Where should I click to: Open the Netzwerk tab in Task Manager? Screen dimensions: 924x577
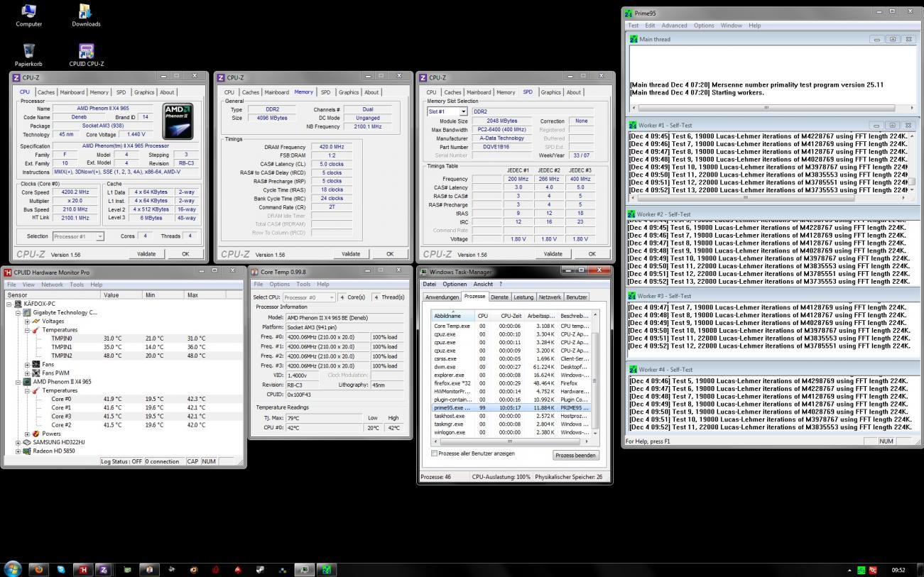coord(549,297)
